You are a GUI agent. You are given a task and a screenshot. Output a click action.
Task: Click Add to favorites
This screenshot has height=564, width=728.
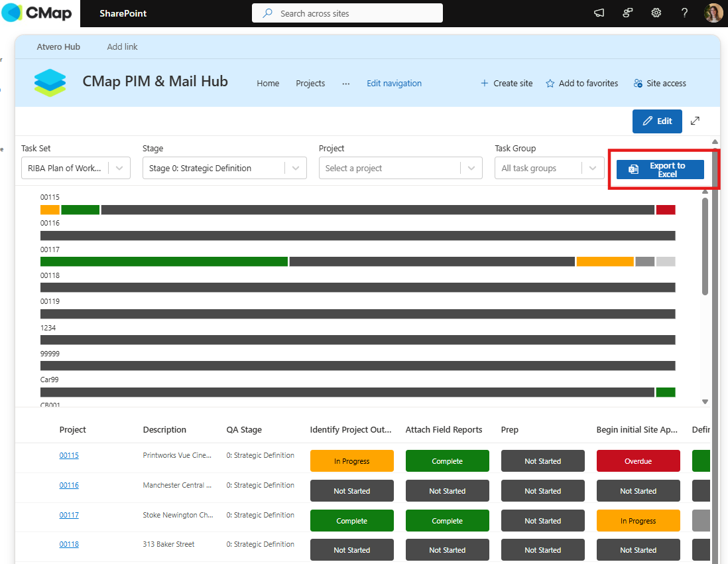click(x=582, y=83)
